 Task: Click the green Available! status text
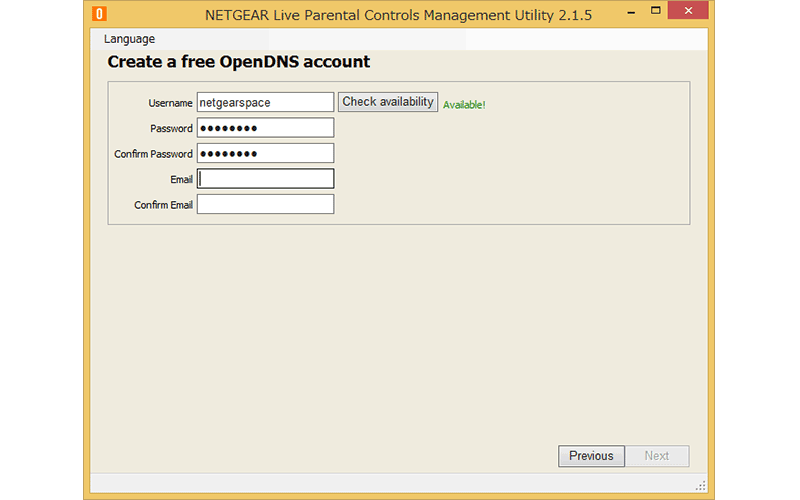pyautogui.click(x=464, y=104)
